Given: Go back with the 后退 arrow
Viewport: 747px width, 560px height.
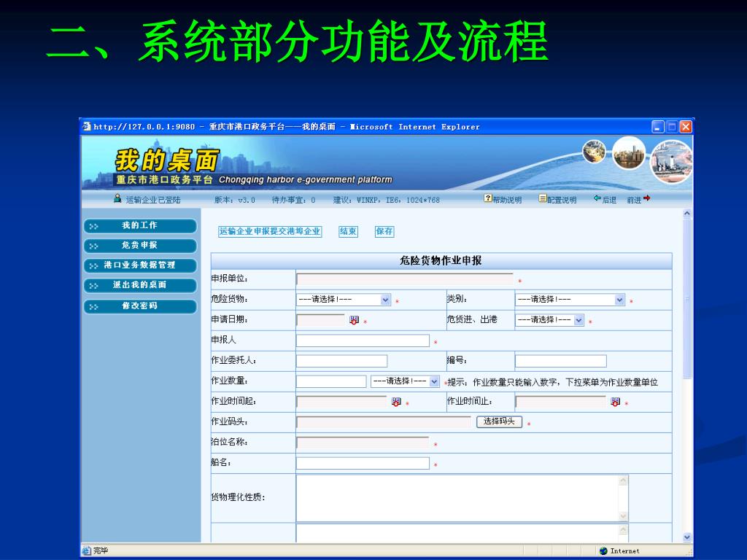Looking at the screenshot, I should pos(597,198).
